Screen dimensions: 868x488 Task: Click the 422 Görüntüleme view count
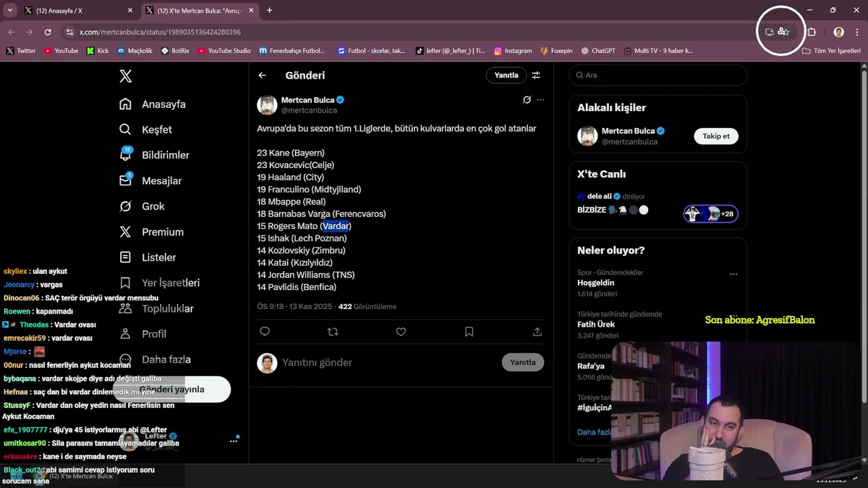tap(367, 306)
